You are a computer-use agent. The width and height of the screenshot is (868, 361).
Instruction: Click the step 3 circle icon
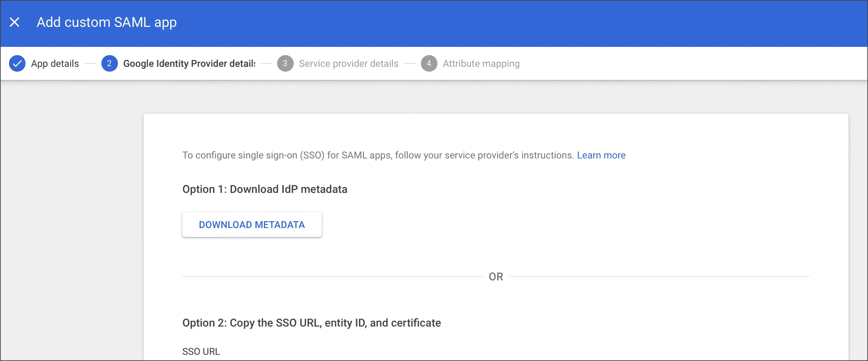(285, 63)
